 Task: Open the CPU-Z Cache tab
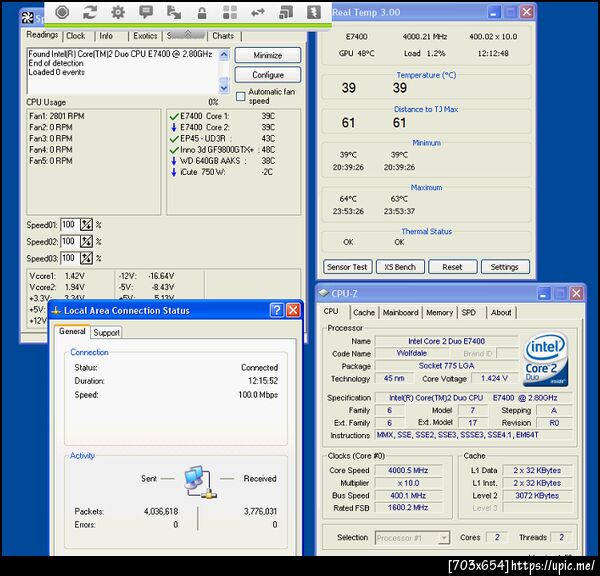click(364, 313)
